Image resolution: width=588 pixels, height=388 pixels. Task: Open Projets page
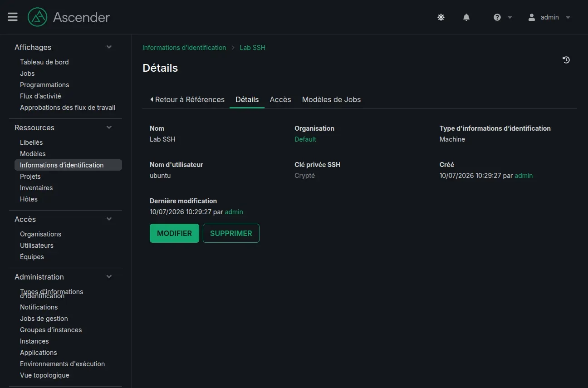pyautogui.click(x=30, y=177)
